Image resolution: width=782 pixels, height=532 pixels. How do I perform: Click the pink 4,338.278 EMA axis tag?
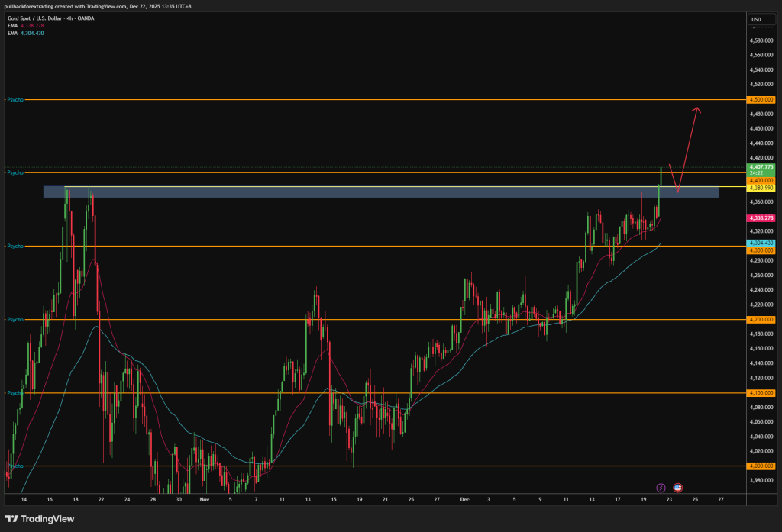(x=762, y=218)
